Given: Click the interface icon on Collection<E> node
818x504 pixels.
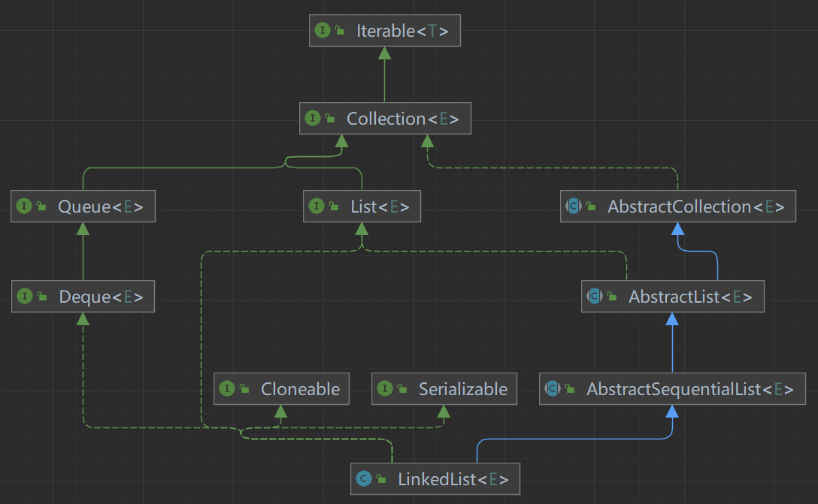Looking at the screenshot, I should pos(313,119).
